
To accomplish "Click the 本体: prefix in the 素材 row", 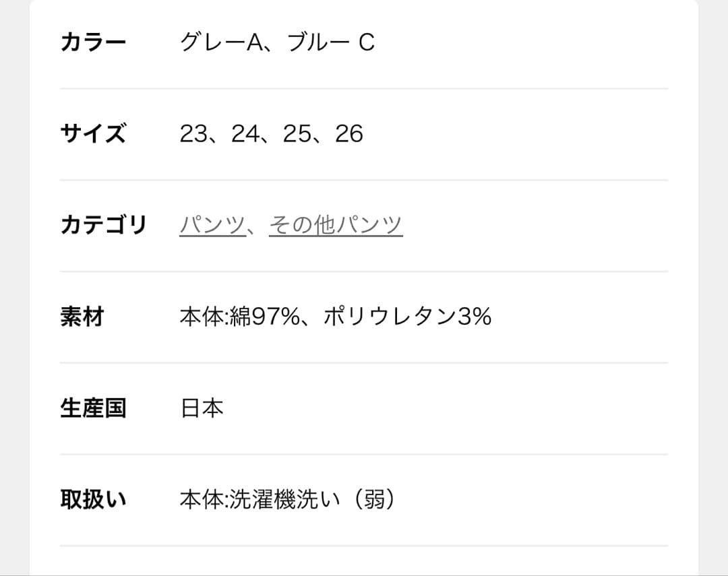I will pyautogui.click(x=204, y=317).
